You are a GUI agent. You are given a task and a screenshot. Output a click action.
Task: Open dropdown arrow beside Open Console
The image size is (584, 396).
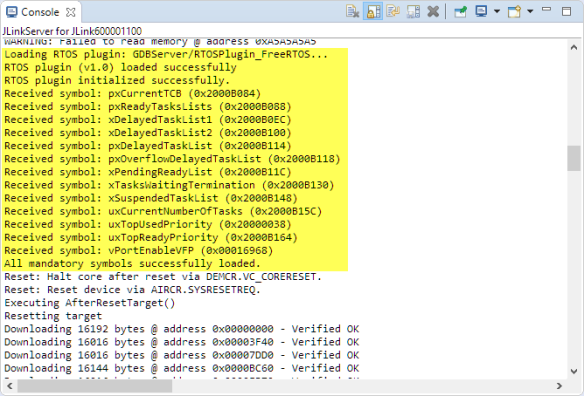tap(530, 11)
